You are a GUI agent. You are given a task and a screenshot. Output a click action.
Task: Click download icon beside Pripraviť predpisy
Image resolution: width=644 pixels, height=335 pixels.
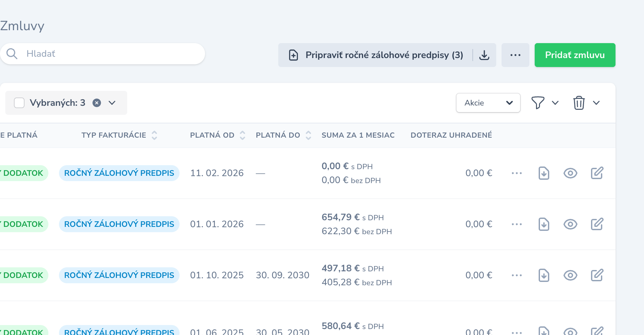(484, 55)
